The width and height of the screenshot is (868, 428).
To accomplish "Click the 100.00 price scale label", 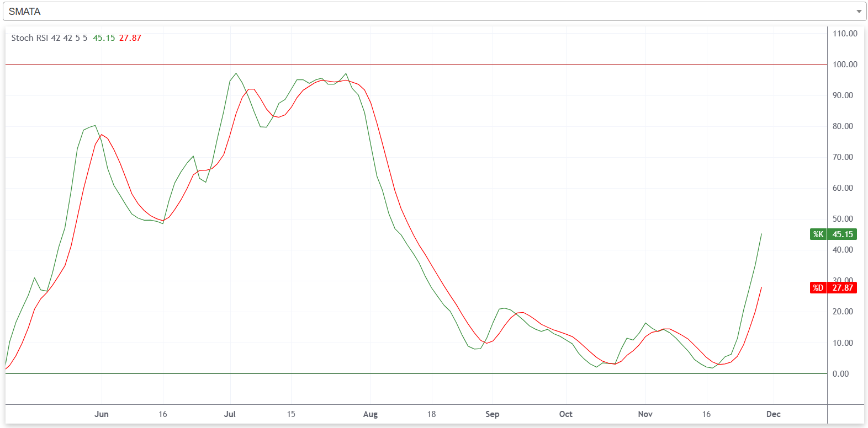I will (845, 65).
